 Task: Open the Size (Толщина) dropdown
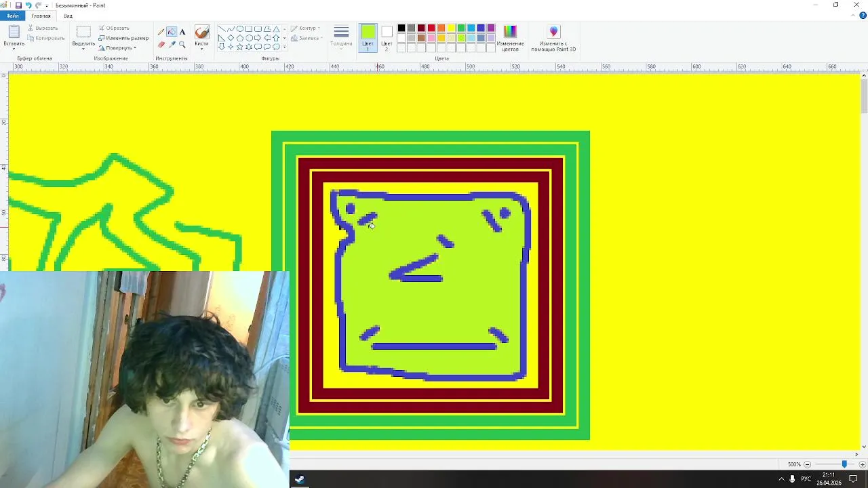click(x=341, y=37)
